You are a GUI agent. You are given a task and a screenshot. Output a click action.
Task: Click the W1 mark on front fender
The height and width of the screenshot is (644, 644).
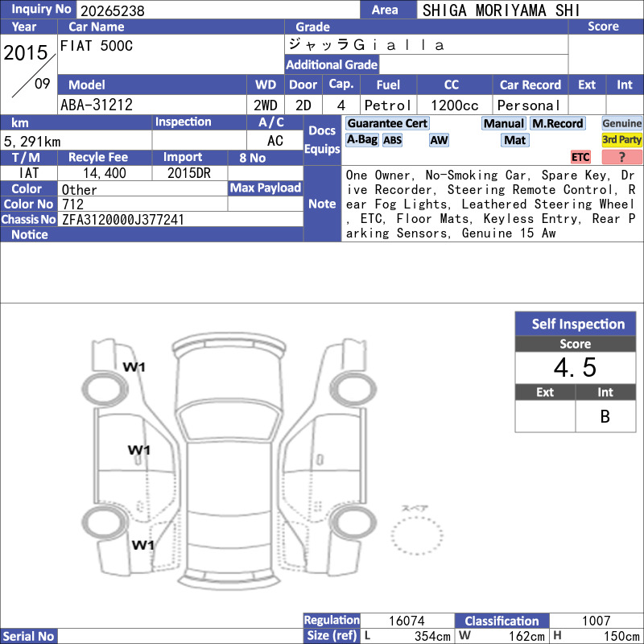[x=134, y=367]
